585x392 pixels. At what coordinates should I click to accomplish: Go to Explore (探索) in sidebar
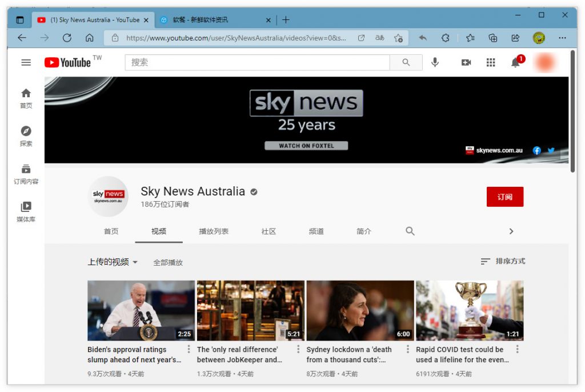tap(26, 136)
